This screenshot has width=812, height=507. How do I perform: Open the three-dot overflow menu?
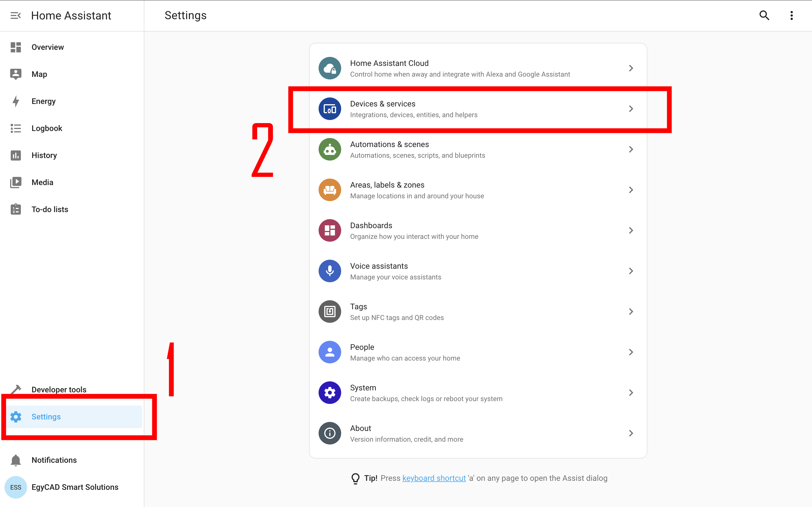pos(791,15)
